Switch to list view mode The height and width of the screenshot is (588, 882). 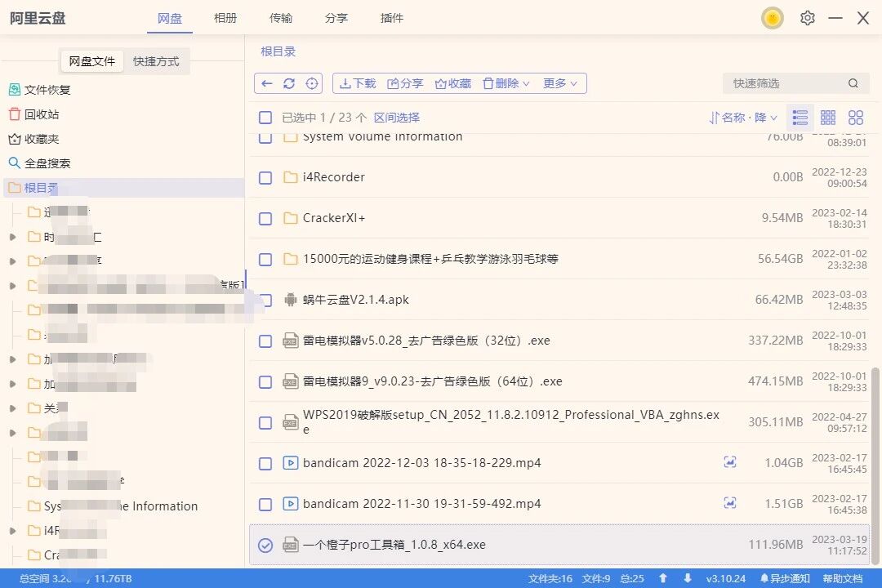(x=800, y=117)
